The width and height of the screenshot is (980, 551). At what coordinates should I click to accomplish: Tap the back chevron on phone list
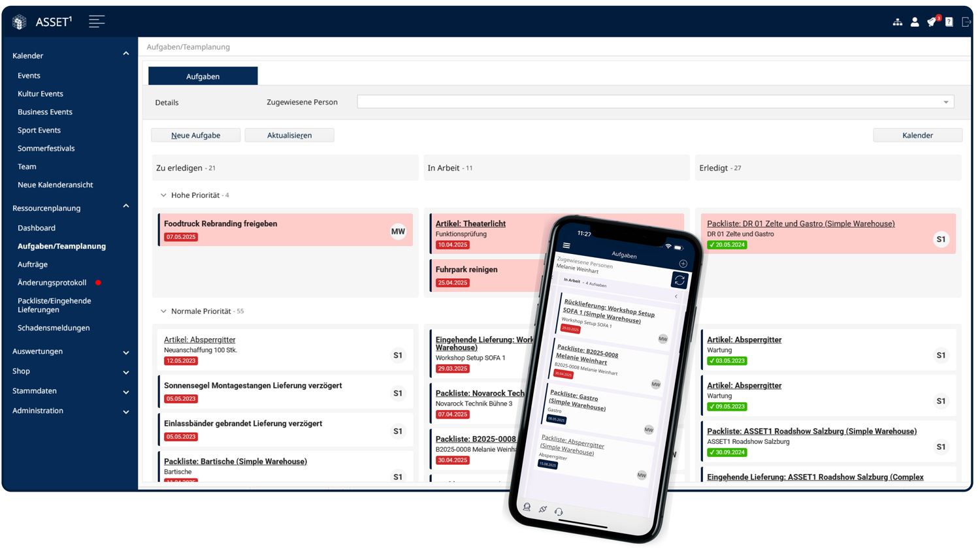pos(676,296)
